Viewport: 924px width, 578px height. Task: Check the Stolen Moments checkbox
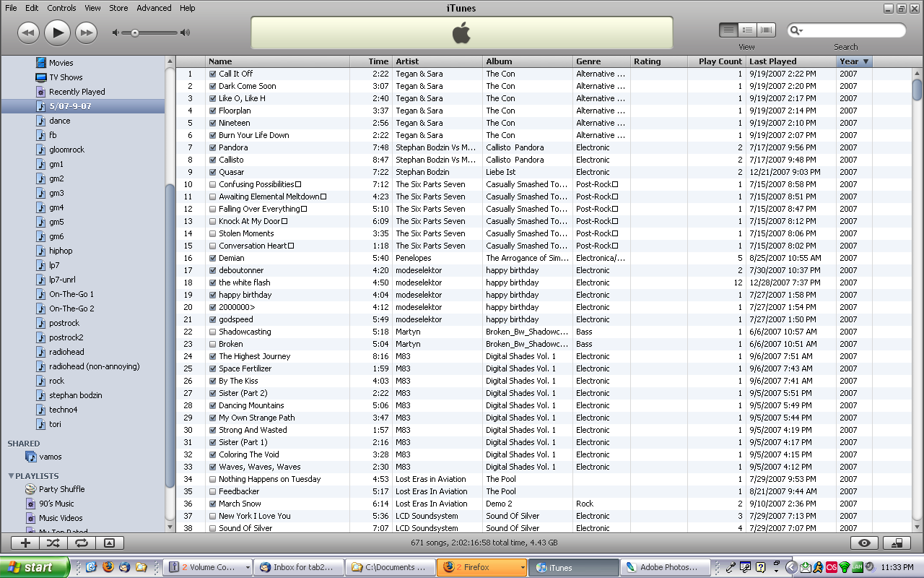[212, 233]
